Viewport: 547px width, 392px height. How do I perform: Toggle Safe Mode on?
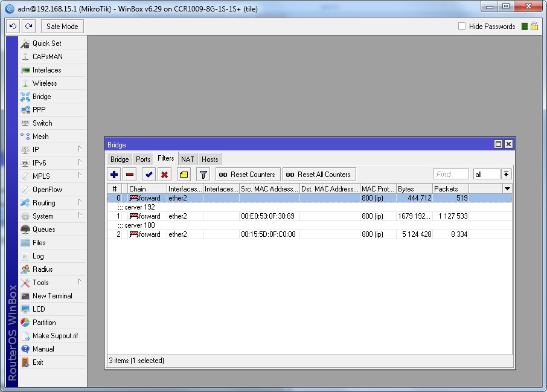pyautogui.click(x=62, y=27)
